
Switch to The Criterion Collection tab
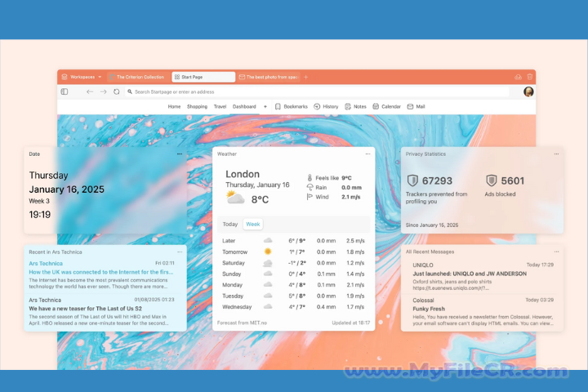(x=137, y=77)
